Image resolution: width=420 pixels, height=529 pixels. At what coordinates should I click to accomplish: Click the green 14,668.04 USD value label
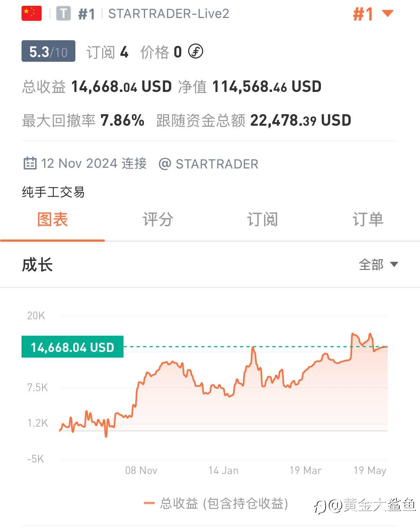(73, 347)
